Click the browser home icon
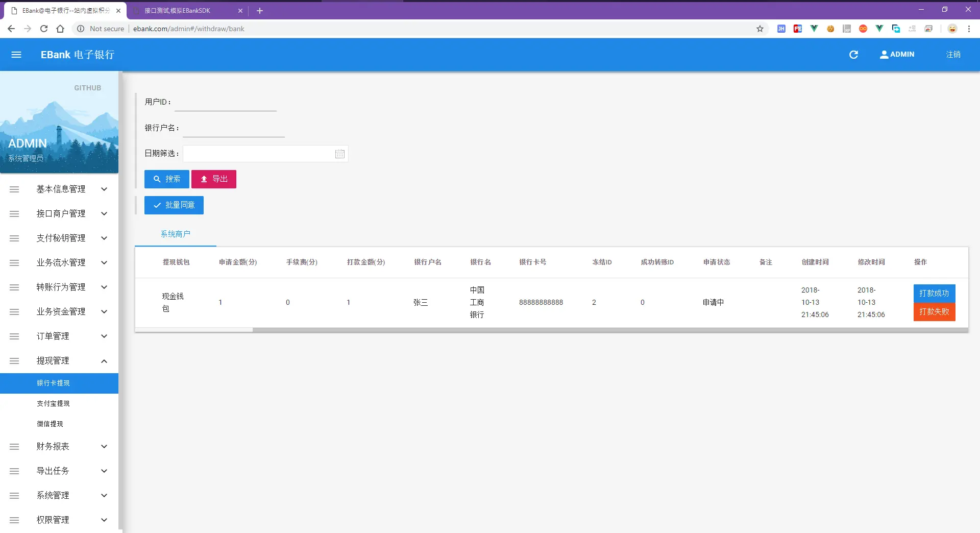980x533 pixels. click(x=60, y=29)
